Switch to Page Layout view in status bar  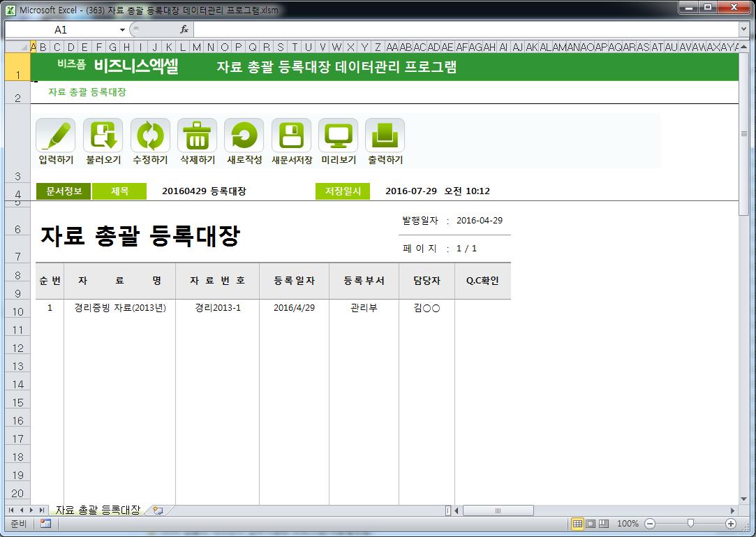[591, 524]
